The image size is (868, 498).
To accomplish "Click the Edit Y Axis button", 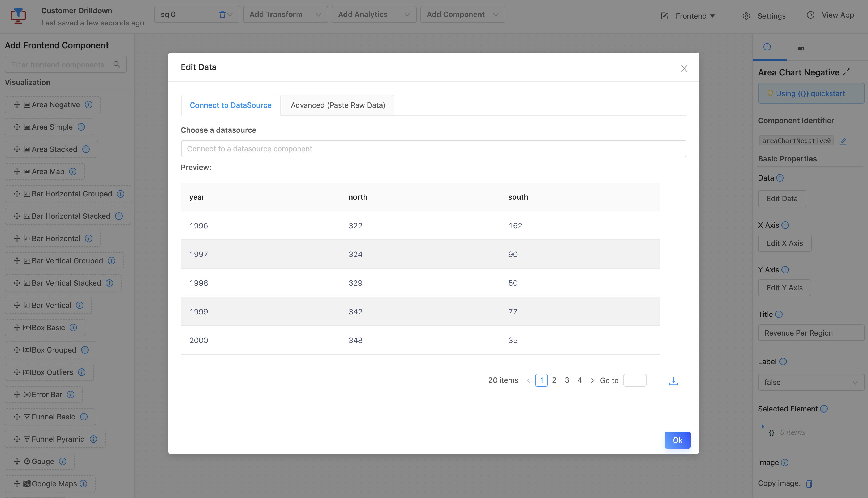I will click(784, 288).
